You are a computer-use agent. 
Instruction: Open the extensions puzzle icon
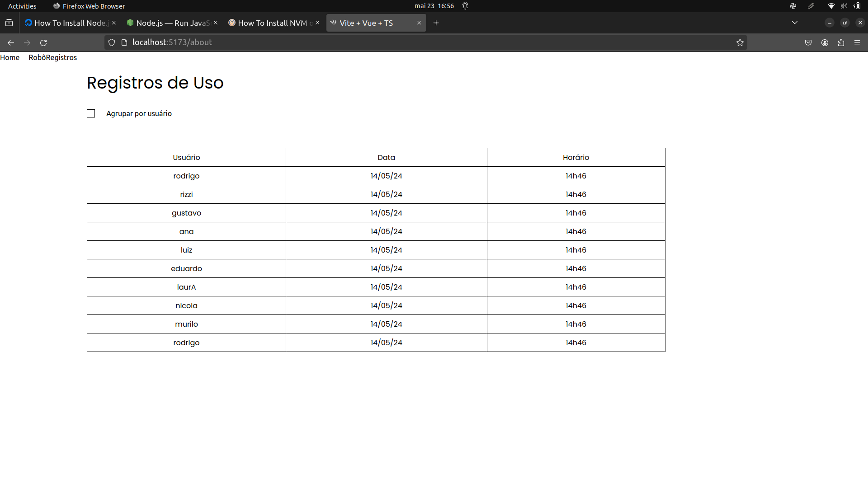[841, 42]
